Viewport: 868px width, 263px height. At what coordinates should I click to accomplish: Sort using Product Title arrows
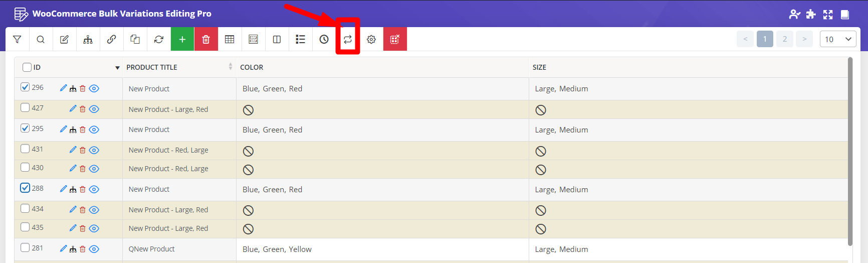click(231, 67)
